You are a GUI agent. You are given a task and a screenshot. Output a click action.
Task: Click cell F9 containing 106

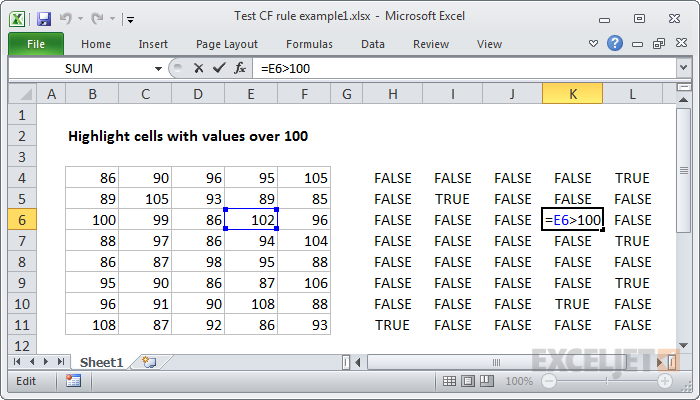[304, 283]
